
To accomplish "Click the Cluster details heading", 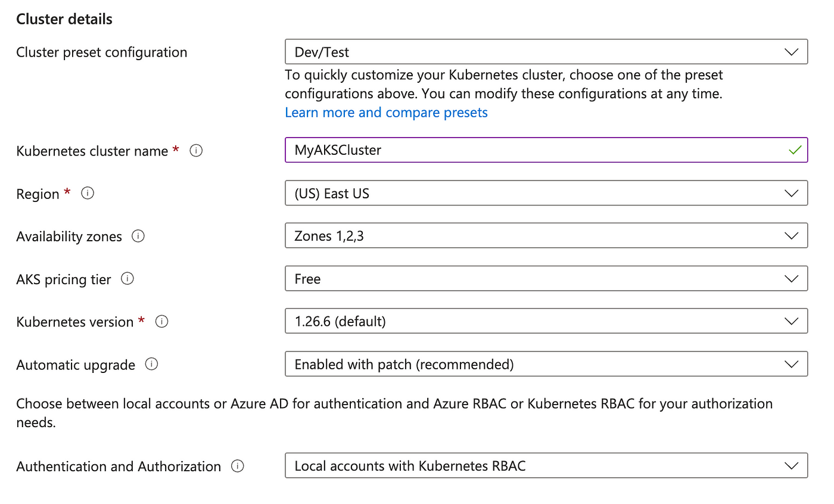I will pos(64,19).
